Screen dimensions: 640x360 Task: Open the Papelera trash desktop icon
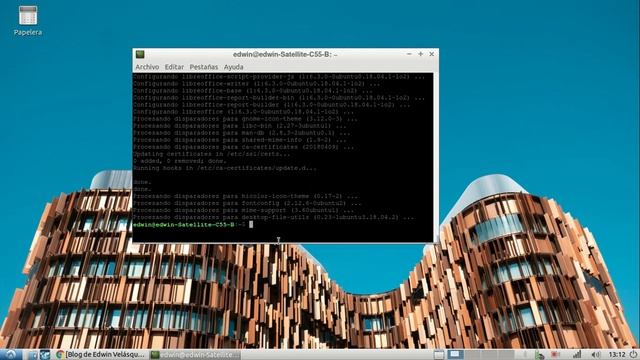[28, 20]
